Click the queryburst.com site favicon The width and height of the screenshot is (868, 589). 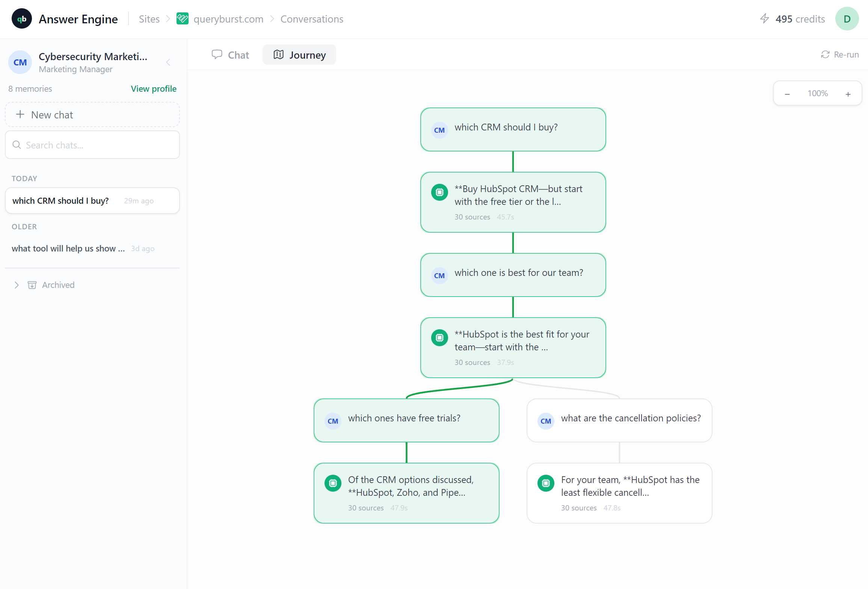(x=183, y=19)
